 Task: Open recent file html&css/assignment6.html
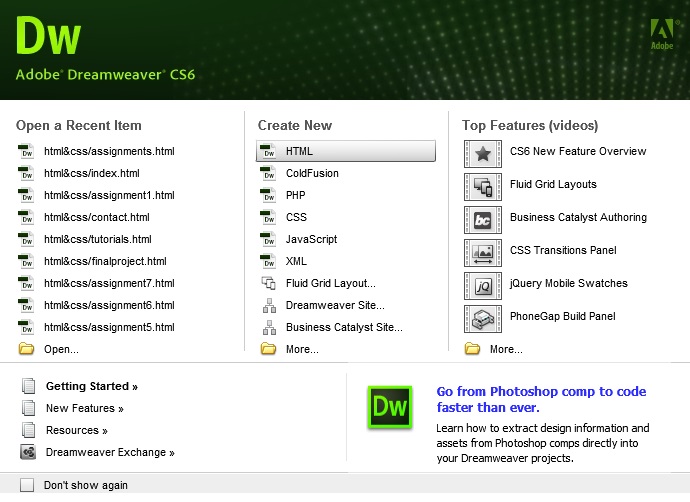[x=109, y=305]
